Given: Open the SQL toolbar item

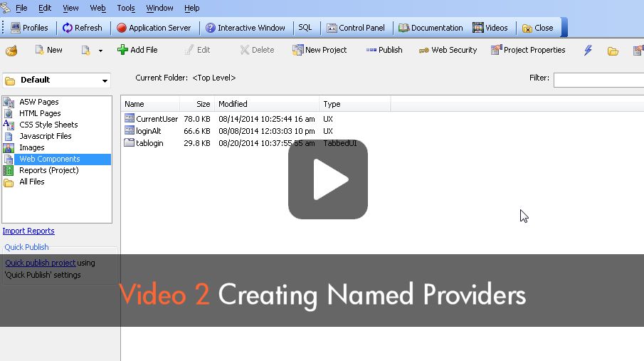Looking at the screenshot, I should (305, 28).
